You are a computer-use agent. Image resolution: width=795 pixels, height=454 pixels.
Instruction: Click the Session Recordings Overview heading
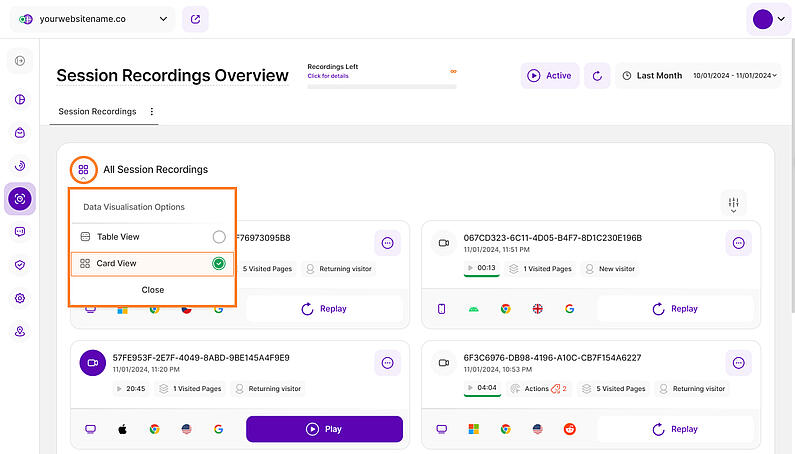pyautogui.click(x=172, y=76)
